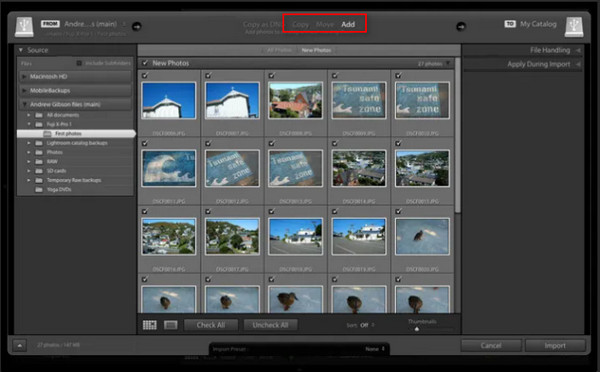Select the DSCF0015.JPG harbour view thumbnail
This screenshot has width=600, height=372.
pos(422,168)
